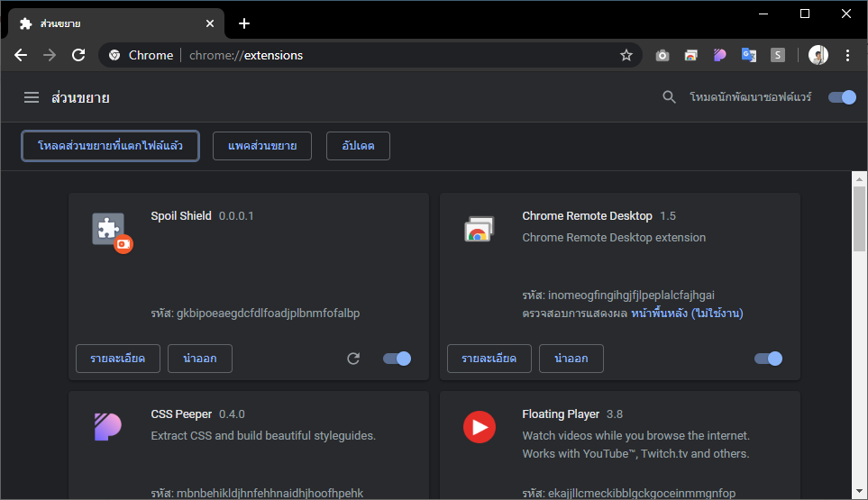Click the gray S extension icon
This screenshot has width=868, height=500.
click(778, 55)
